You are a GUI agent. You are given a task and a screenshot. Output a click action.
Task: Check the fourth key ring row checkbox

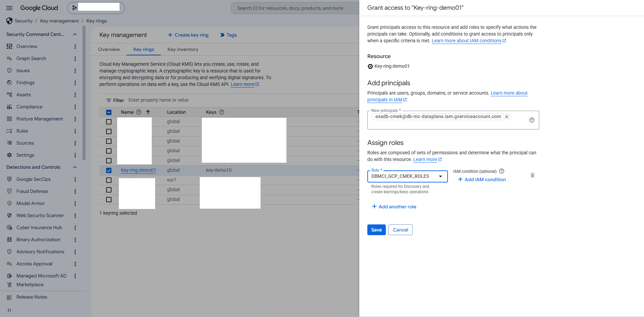click(x=109, y=151)
